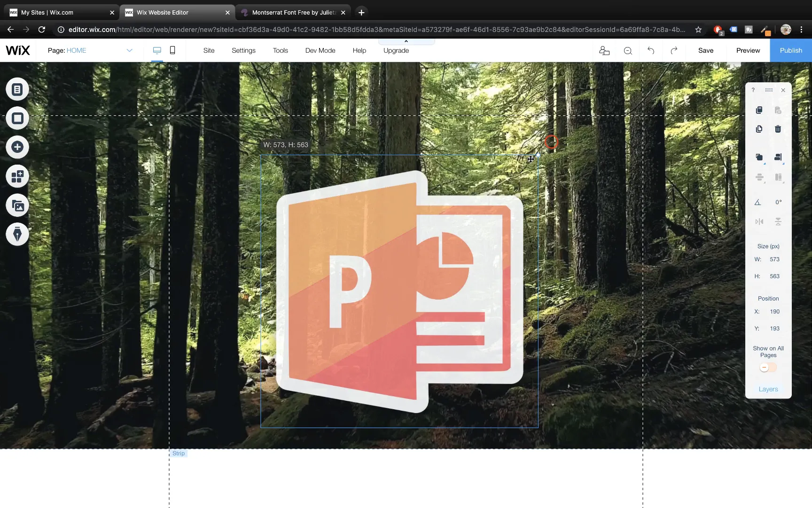This screenshot has width=812, height=508.
Task: Click the flip vertical icon
Action: (778, 222)
